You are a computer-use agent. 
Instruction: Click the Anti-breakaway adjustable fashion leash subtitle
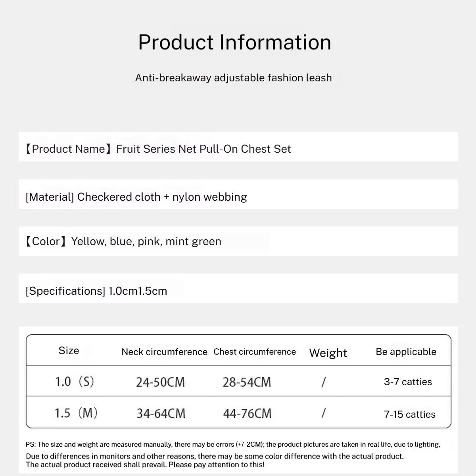click(233, 78)
